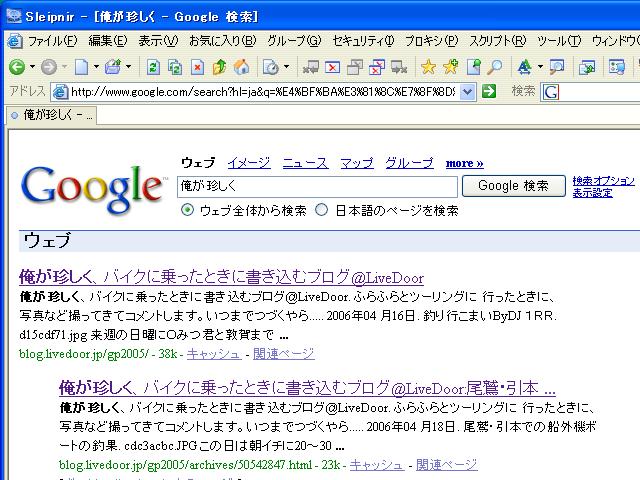This screenshot has width=640, height=480.
Task: Open the Back button history dropdown
Action: pyautogui.click(x=32, y=67)
